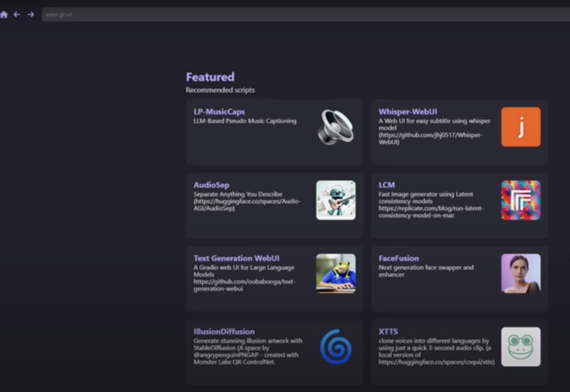Viewport: 570px width, 392px height.
Task: Click the 'Featured' heading
Action: coord(210,77)
